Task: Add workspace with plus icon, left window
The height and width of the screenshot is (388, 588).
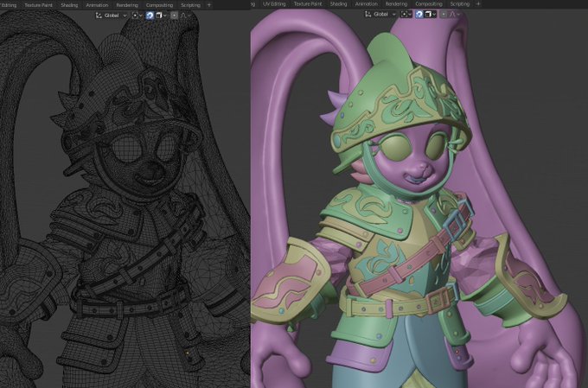Action: point(209,5)
